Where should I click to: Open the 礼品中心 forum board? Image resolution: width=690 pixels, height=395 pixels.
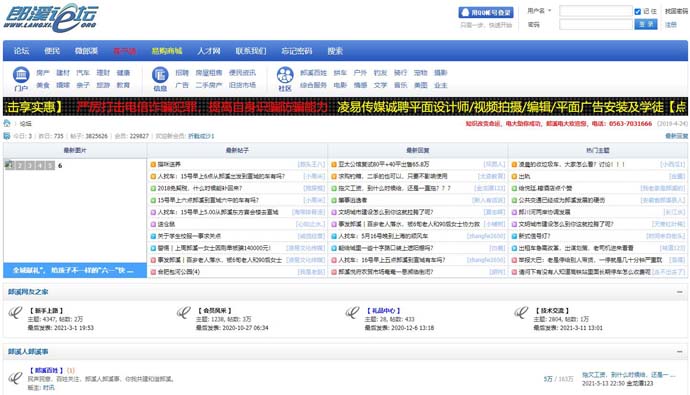pos(383,311)
